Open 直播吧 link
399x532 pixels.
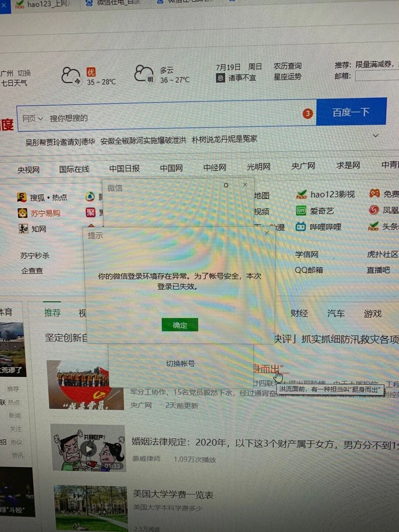point(378,270)
